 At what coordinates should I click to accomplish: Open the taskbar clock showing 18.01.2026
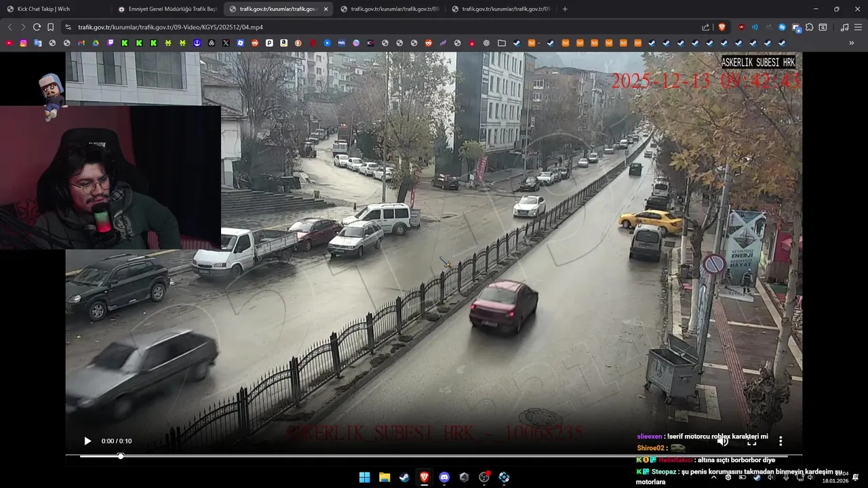click(x=835, y=477)
